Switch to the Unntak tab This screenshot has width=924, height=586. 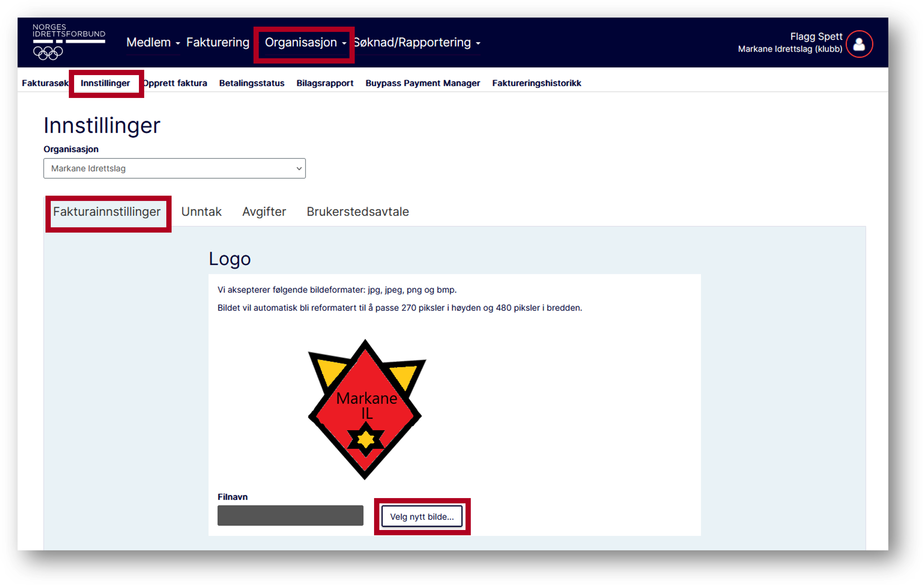[x=201, y=211]
